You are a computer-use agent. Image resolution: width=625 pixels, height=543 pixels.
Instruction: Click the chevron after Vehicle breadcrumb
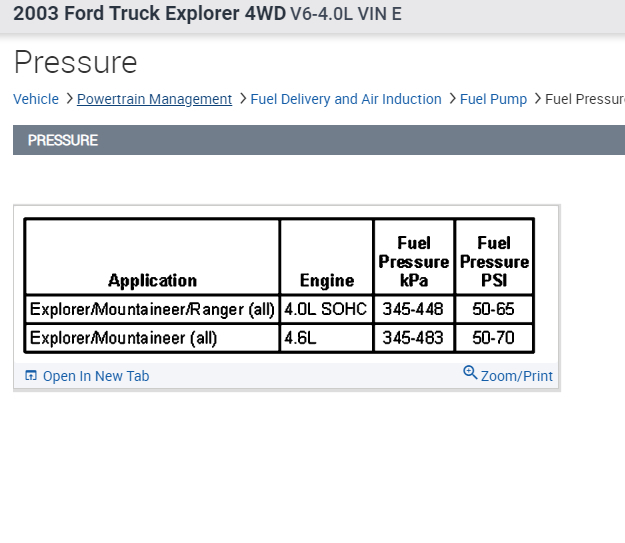(x=68, y=99)
